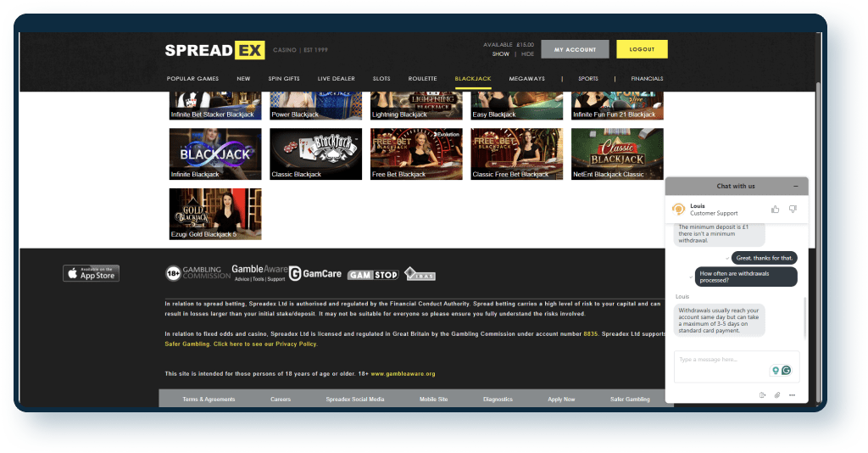Open the Safer Gambling yellow text link
Screen dimensions: 868x453
[187, 344]
